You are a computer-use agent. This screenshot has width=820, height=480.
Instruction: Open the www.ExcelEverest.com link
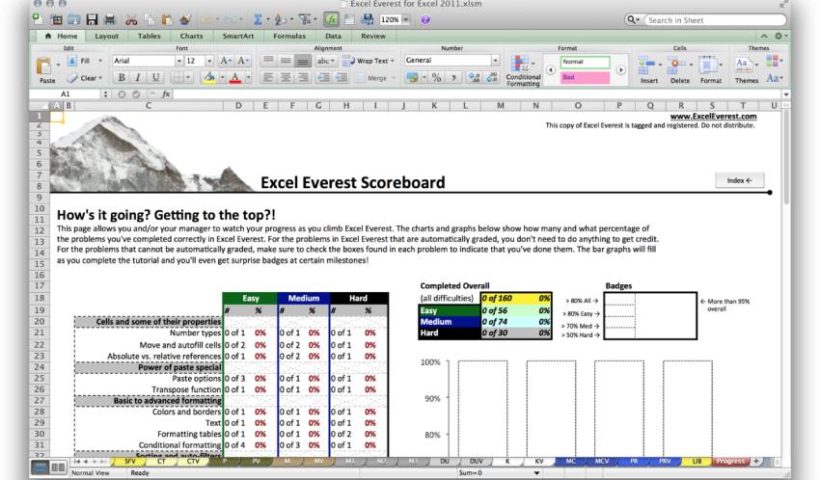(x=713, y=117)
